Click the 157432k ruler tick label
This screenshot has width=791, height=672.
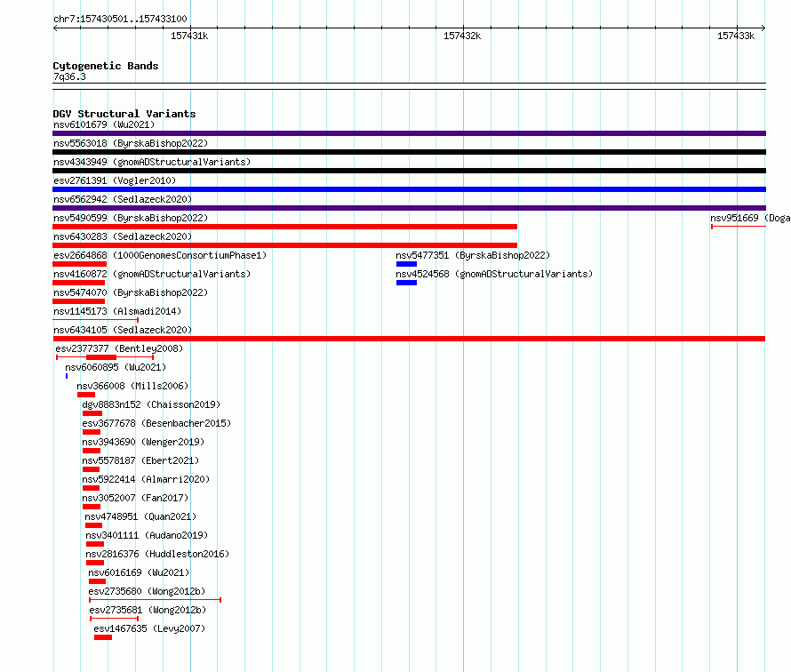pyautogui.click(x=462, y=36)
